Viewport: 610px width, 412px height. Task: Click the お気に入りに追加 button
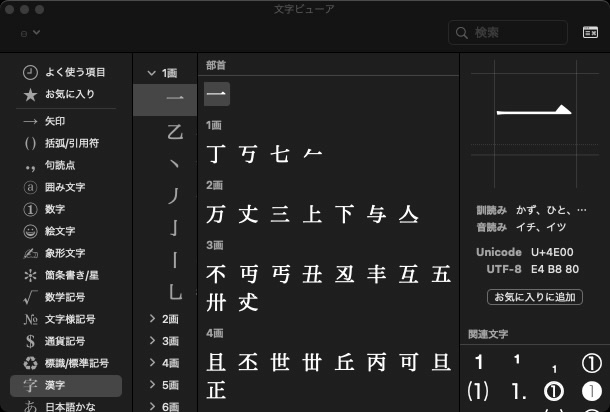click(535, 297)
